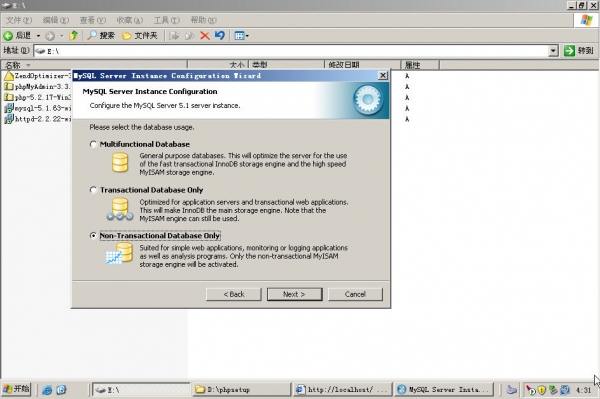Click the ZendOptimizer file icon
600x399 pixels.
9,76
